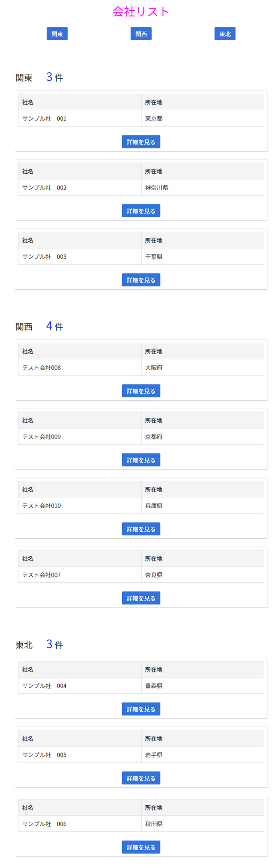
Task: Click the 兵庫県 location cell
Action: pyautogui.click(x=203, y=506)
